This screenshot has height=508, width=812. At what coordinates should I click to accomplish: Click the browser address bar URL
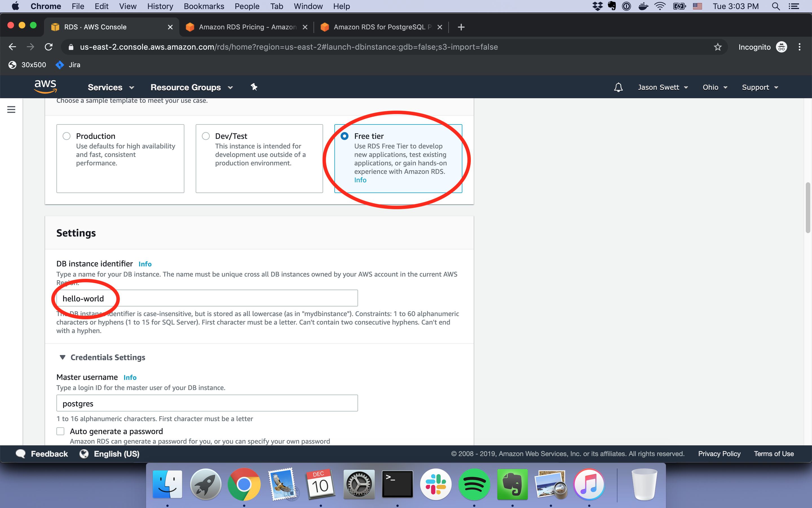click(x=288, y=47)
